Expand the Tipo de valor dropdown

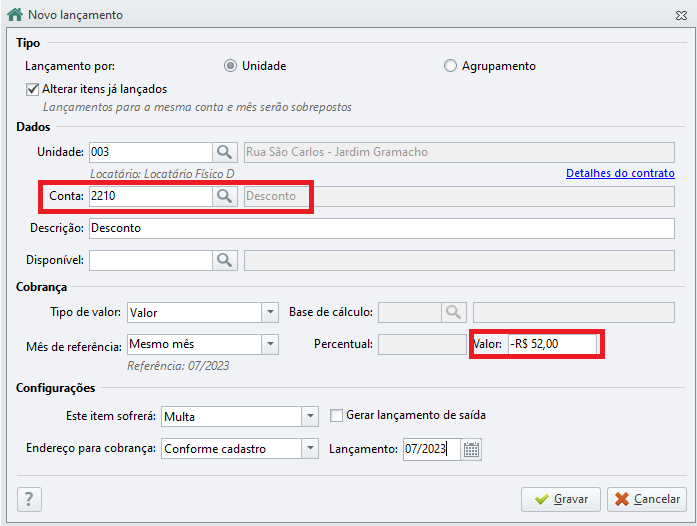coord(270,313)
